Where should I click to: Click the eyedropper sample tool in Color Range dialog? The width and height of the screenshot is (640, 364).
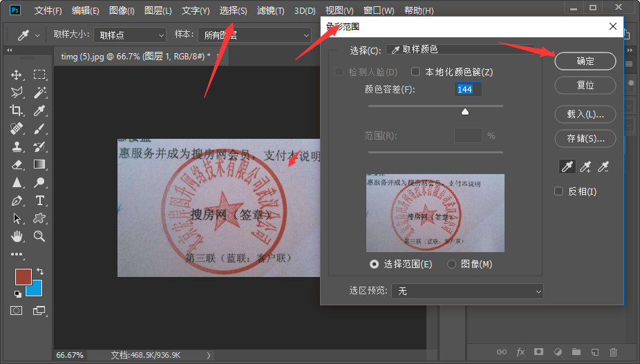pos(567,166)
